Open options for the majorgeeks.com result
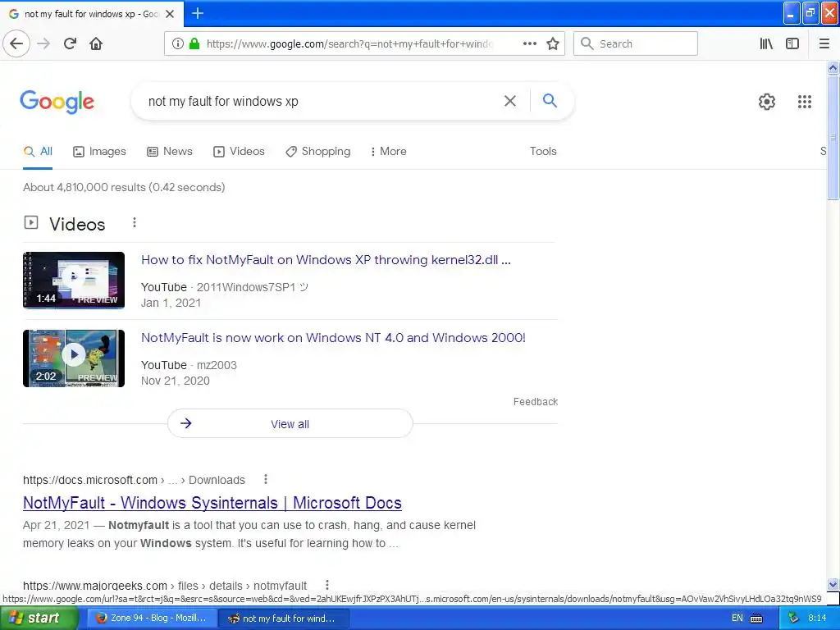The width and height of the screenshot is (840, 630). (327, 585)
